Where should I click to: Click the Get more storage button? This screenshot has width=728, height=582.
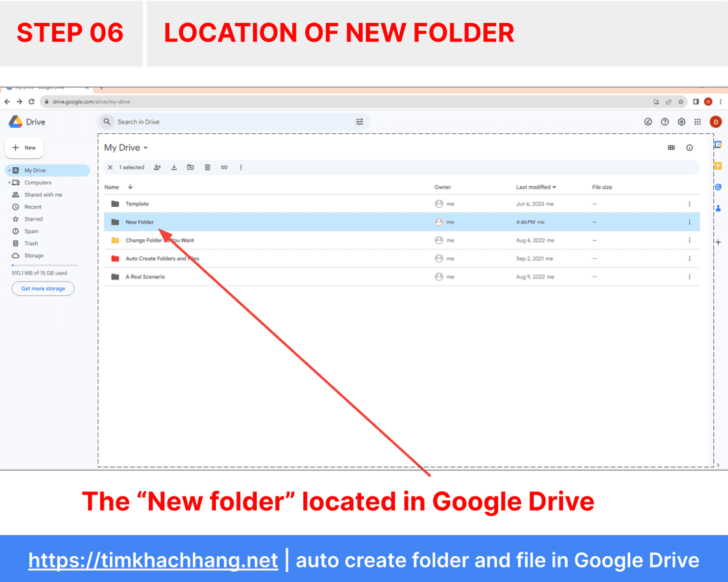43,288
